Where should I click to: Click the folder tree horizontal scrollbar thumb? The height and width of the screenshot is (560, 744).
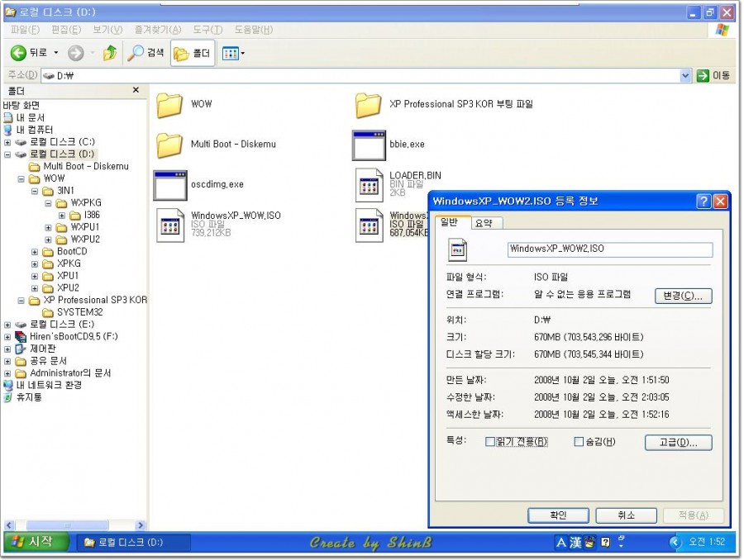pos(67,525)
